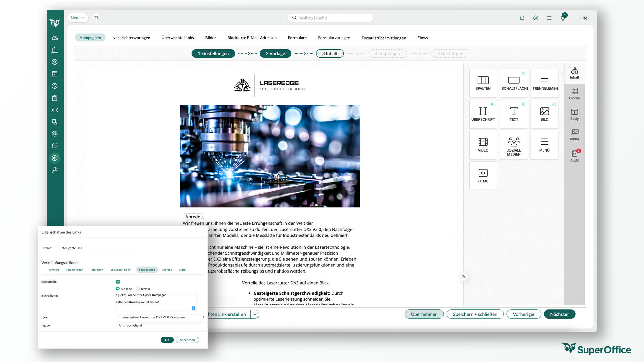Open the Blöcke side panel
644x362 pixels.
574,93
